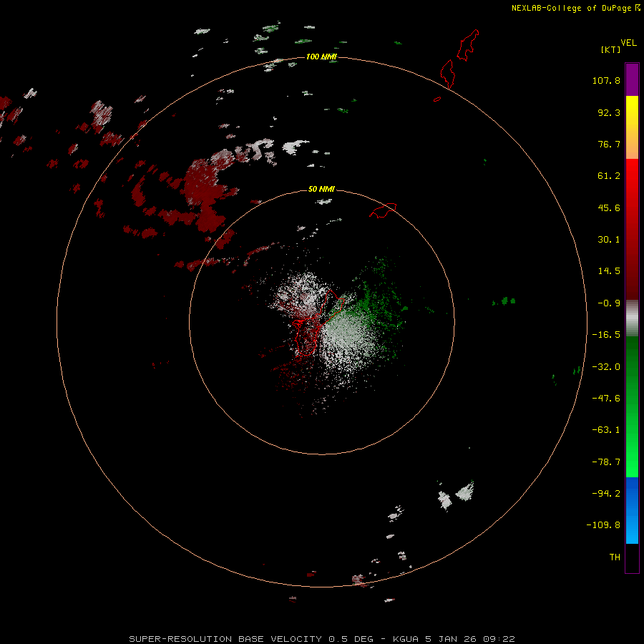Click the VEL legend title
This screenshot has width=644, height=644.
pyautogui.click(x=628, y=43)
